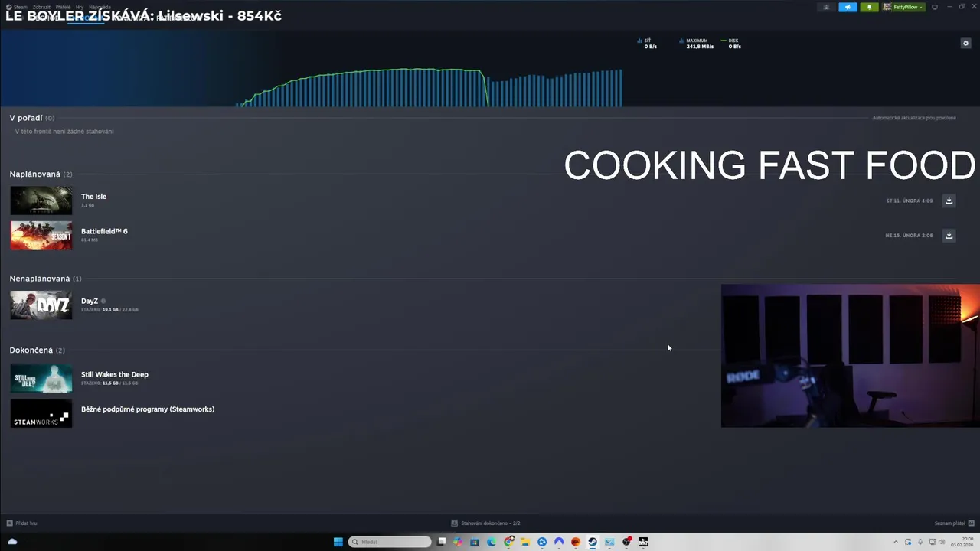The width and height of the screenshot is (980, 551).
Task: Open Microsoft Edge from the taskbar
Action: click(492, 542)
